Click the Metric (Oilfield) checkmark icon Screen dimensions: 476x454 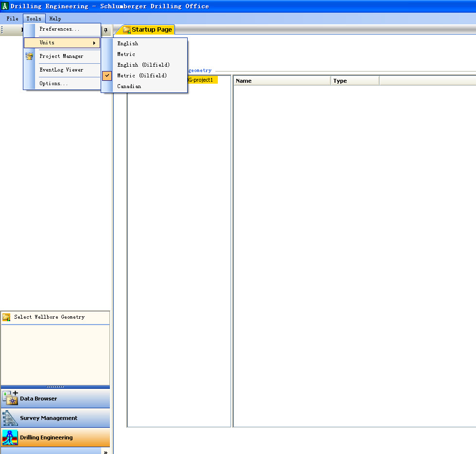(107, 75)
